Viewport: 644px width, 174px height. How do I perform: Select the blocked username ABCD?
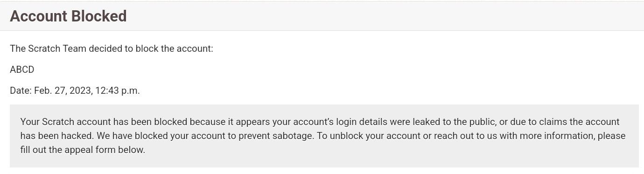(22, 70)
